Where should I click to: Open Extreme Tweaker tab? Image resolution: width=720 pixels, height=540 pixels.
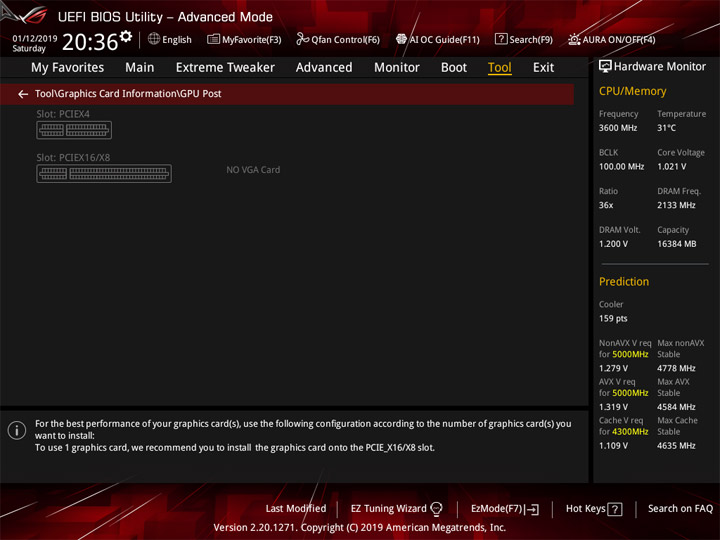tap(225, 68)
